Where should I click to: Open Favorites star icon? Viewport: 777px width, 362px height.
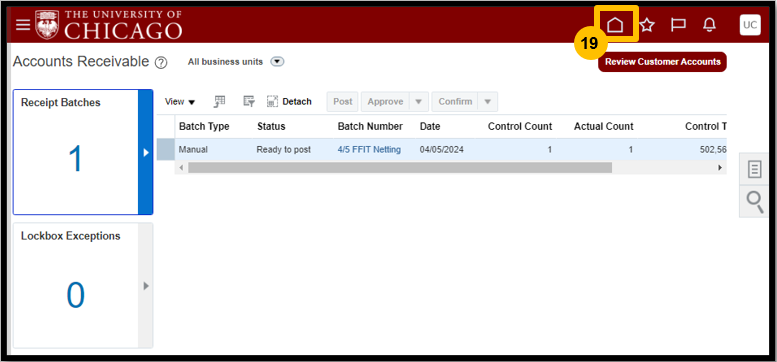click(647, 25)
